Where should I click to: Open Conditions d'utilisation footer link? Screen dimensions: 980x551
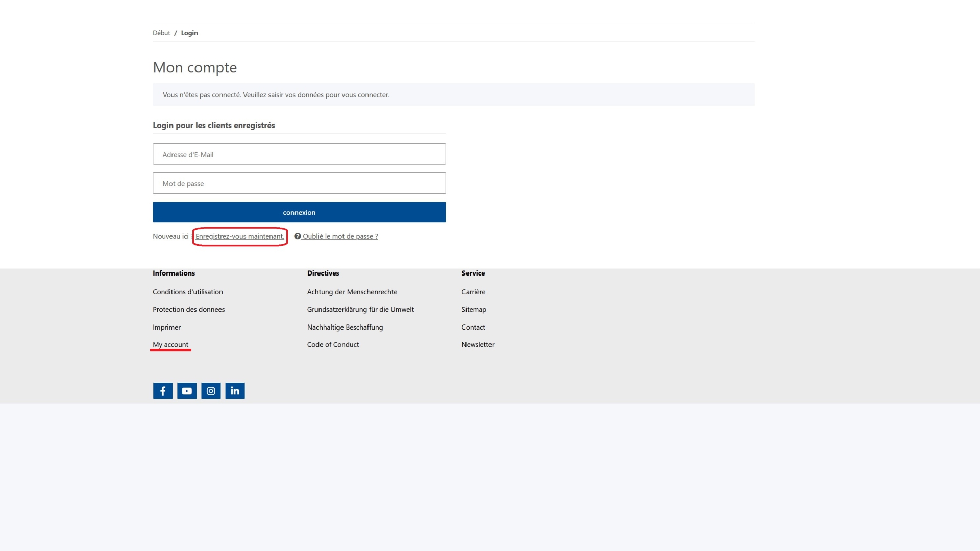pos(187,292)
